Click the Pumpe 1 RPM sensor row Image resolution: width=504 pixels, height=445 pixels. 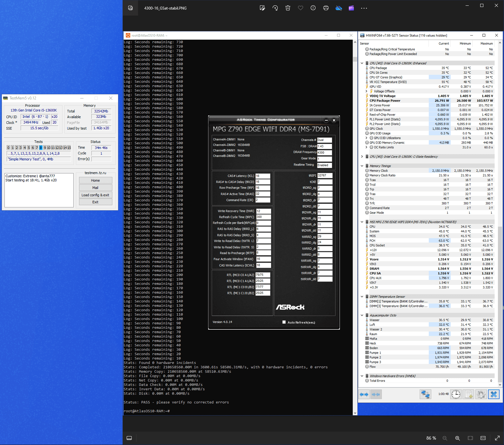[x=430, y=353]
